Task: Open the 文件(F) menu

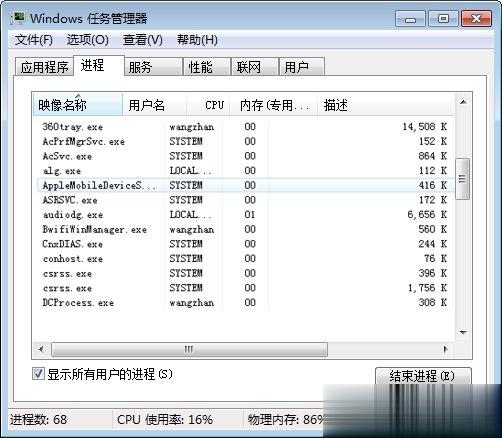Action: (x=34, y=40)
